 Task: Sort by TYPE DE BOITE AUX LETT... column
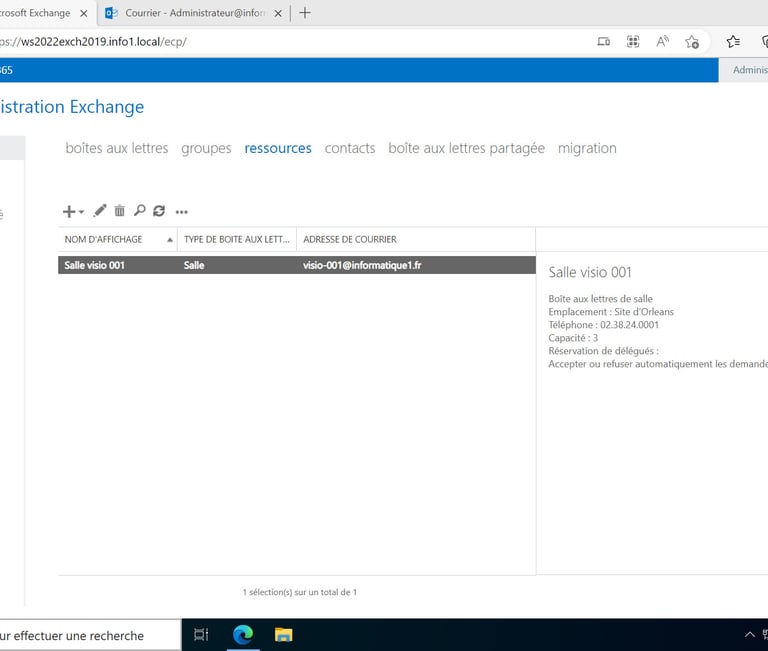(237, 240)
